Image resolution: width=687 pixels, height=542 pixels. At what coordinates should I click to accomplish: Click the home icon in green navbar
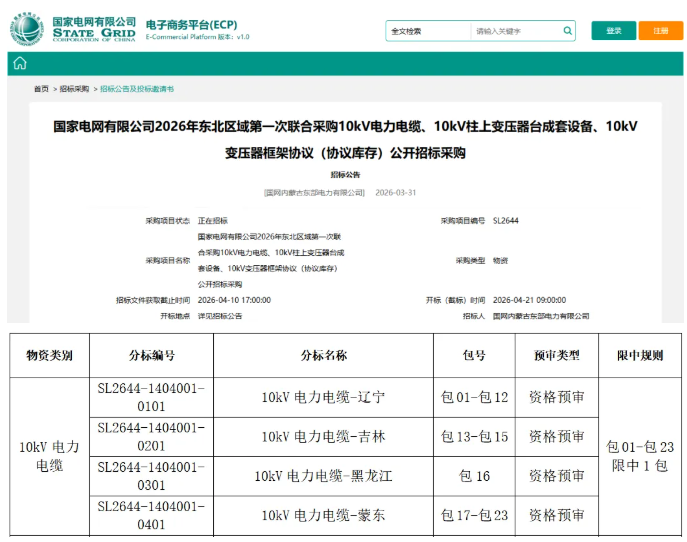20,64
